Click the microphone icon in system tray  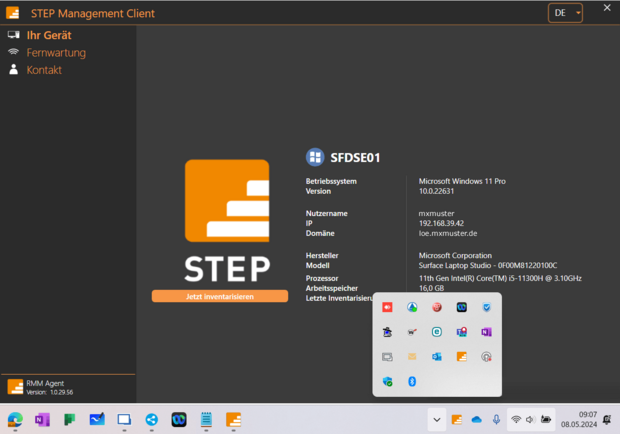[496, 420]
